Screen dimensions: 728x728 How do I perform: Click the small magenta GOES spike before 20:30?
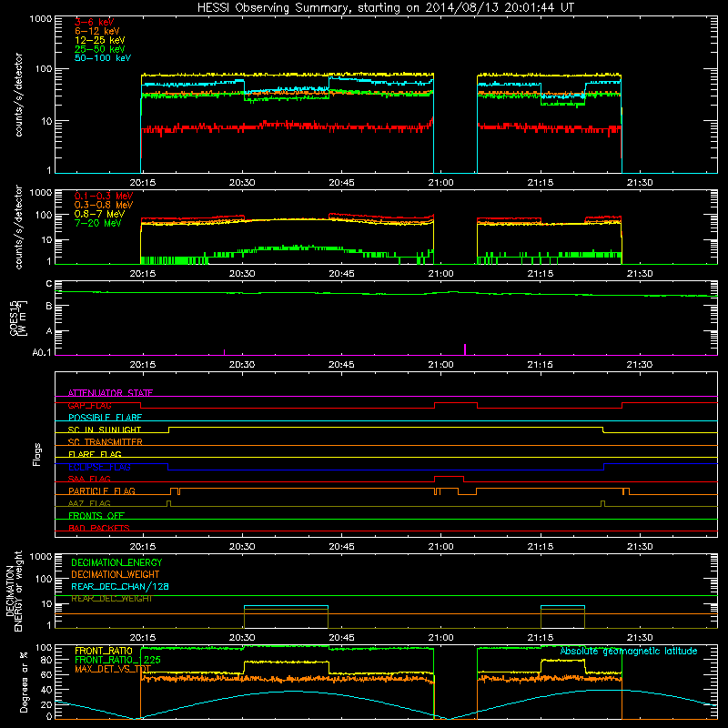[224, 352]
